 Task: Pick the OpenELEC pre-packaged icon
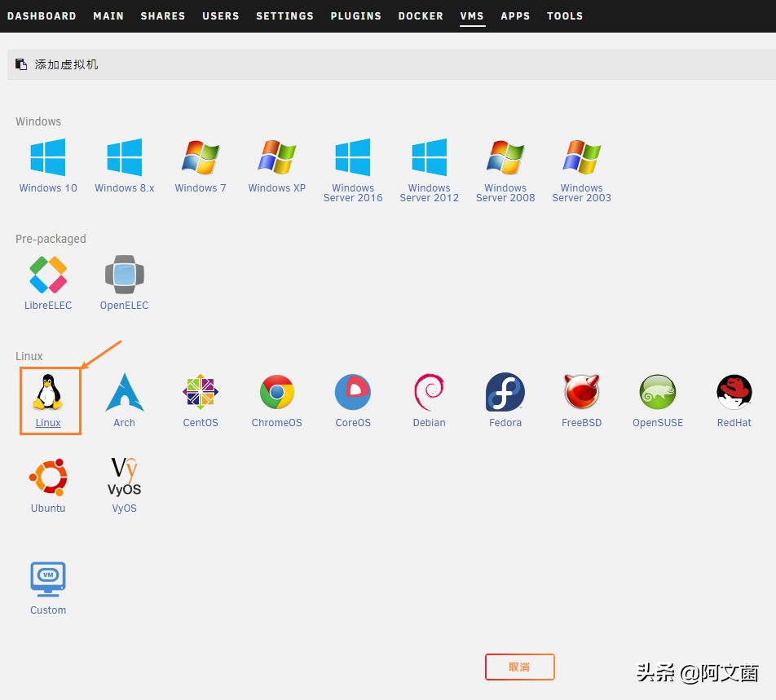point(124,275)
